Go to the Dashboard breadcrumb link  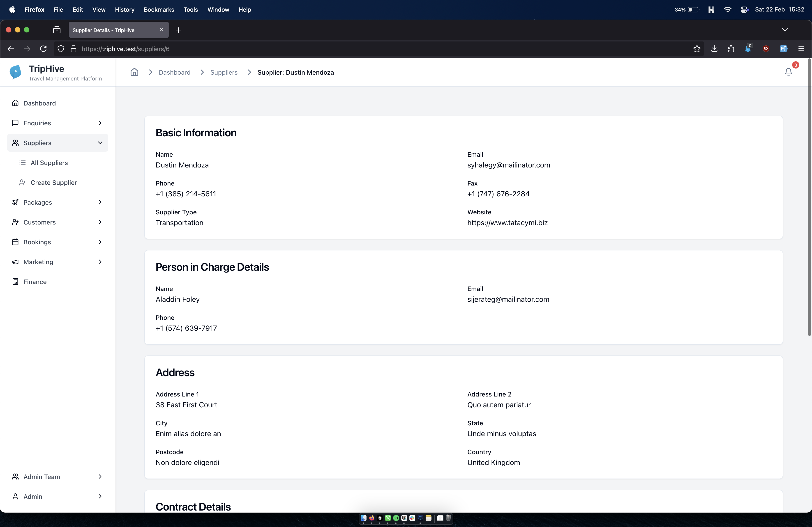tap(175, 72)
